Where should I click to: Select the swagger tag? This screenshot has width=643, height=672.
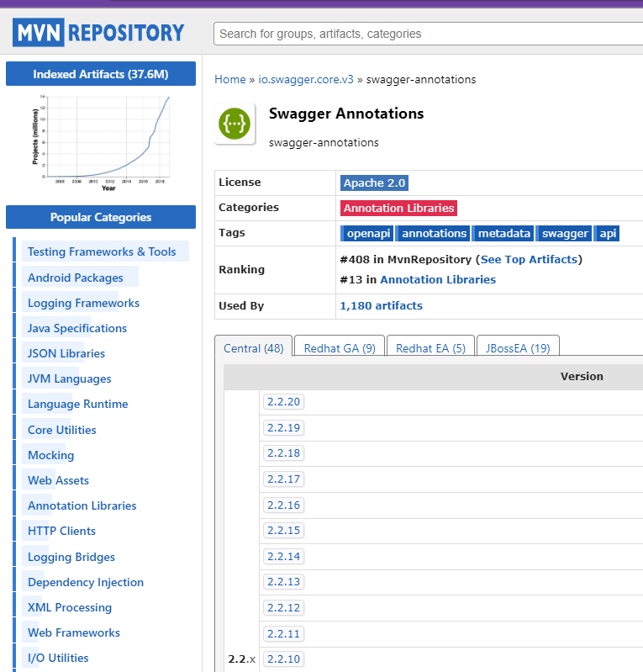pyautogui.click(x=564, y=233)
